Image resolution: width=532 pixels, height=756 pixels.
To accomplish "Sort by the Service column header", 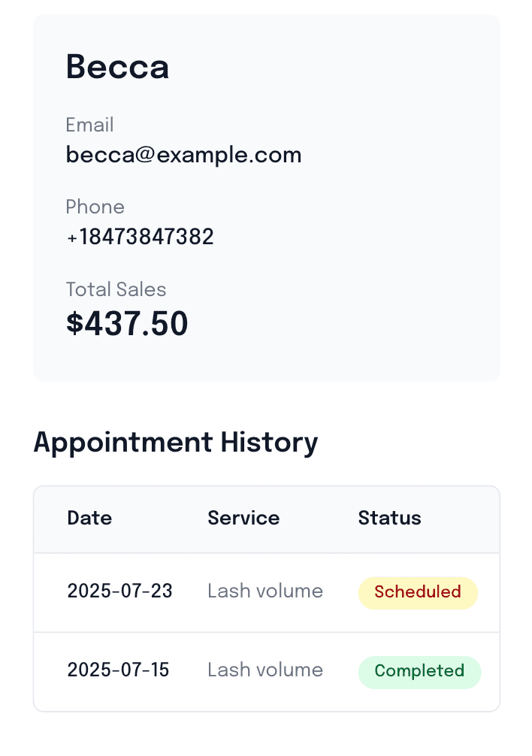I will (x=243, y=518).
